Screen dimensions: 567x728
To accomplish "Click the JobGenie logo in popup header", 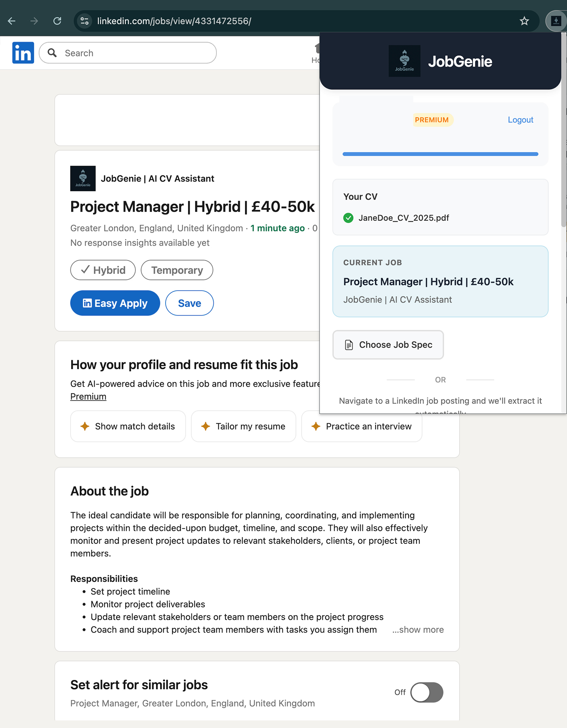I will tap(404, 61).
